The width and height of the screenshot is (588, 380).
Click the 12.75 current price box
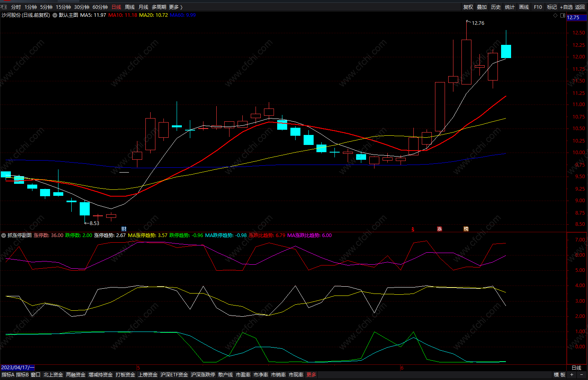(x=577, y=17)
